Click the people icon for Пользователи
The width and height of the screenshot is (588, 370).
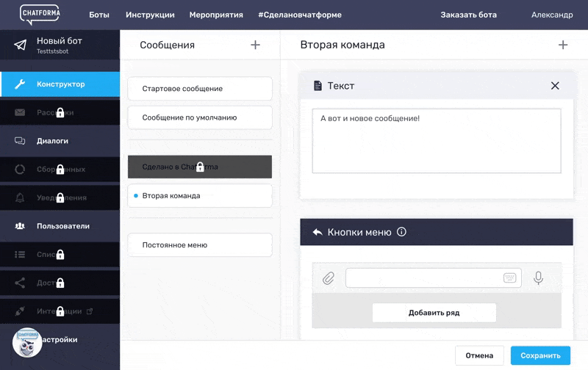coord(20,226)
